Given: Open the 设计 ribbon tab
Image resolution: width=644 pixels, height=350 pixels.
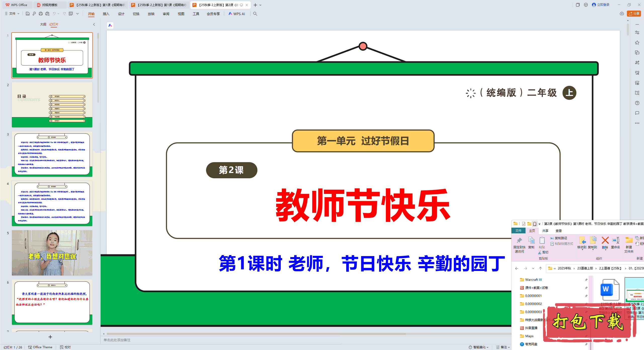Looking at the screenshot, I should pos(121,14).
